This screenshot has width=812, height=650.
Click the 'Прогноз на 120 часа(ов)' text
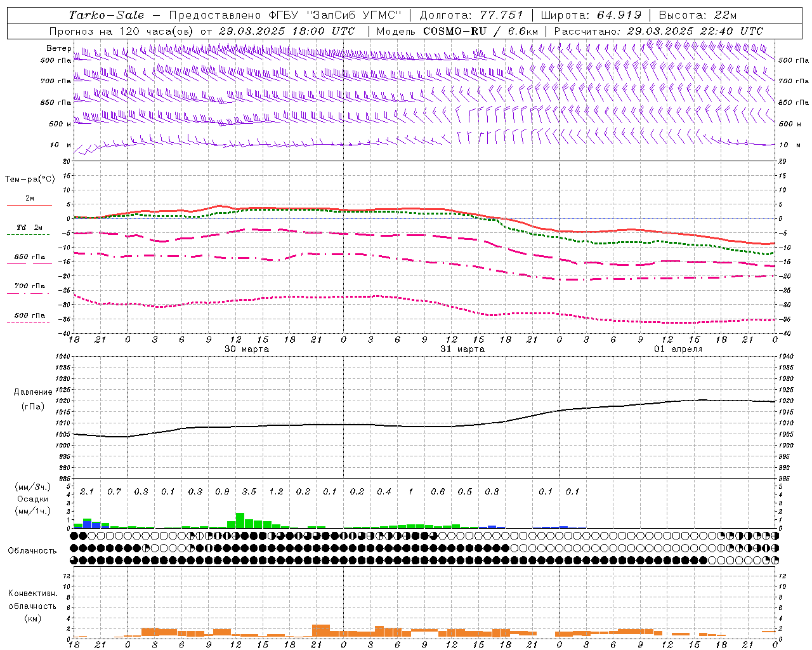(122, 31)
